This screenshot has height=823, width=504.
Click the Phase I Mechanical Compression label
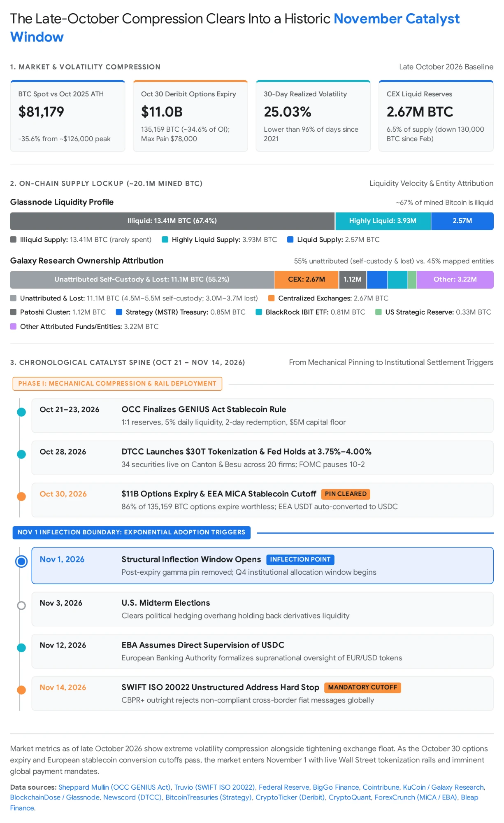(x=117, y=384)
